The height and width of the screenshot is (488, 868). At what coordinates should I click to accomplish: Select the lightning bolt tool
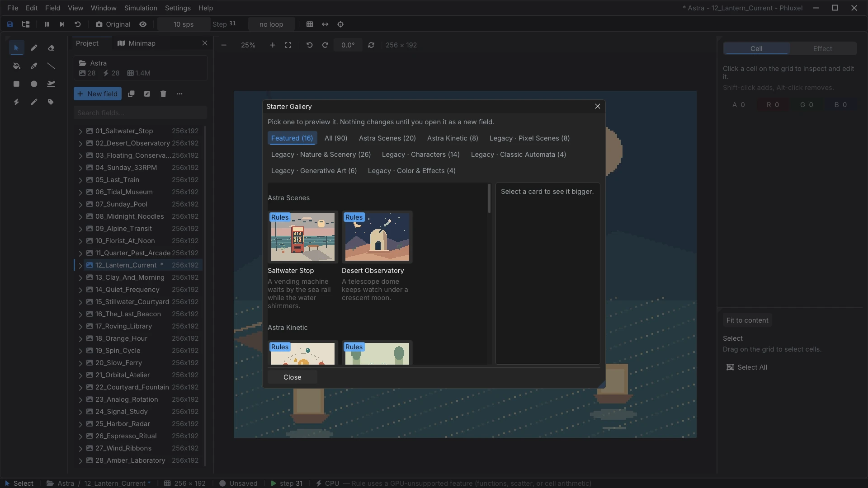[16, 102]
